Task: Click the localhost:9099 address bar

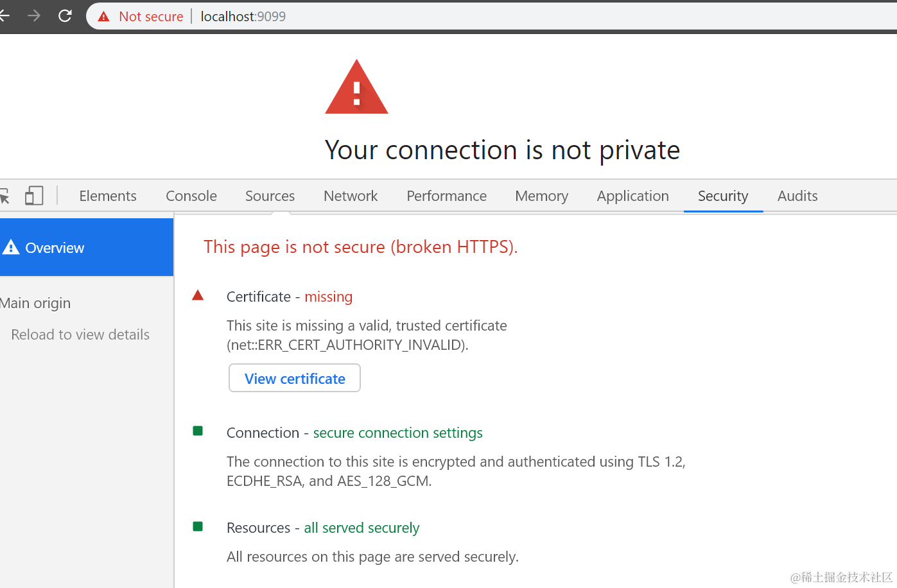Action: (243, 17)
